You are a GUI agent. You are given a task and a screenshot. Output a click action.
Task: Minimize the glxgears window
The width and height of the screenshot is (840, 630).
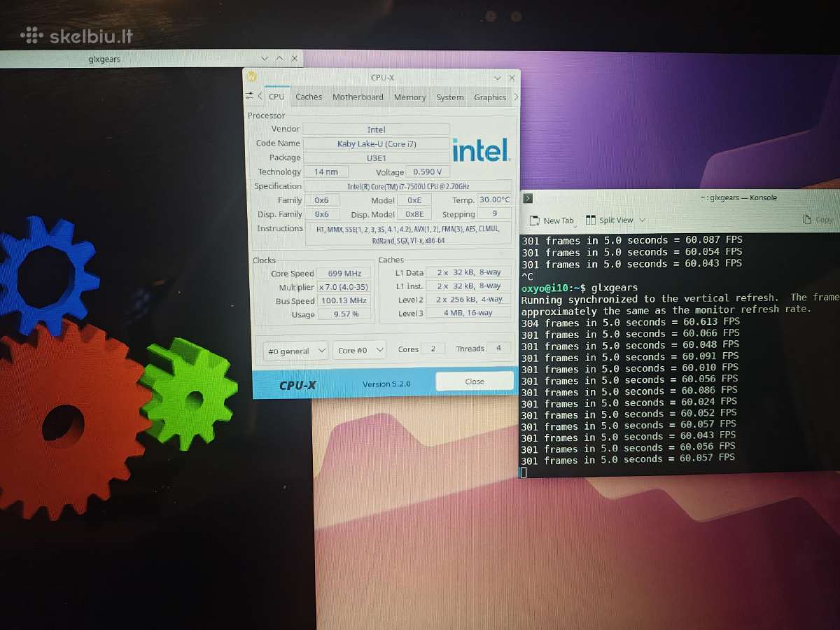point(265,59)
